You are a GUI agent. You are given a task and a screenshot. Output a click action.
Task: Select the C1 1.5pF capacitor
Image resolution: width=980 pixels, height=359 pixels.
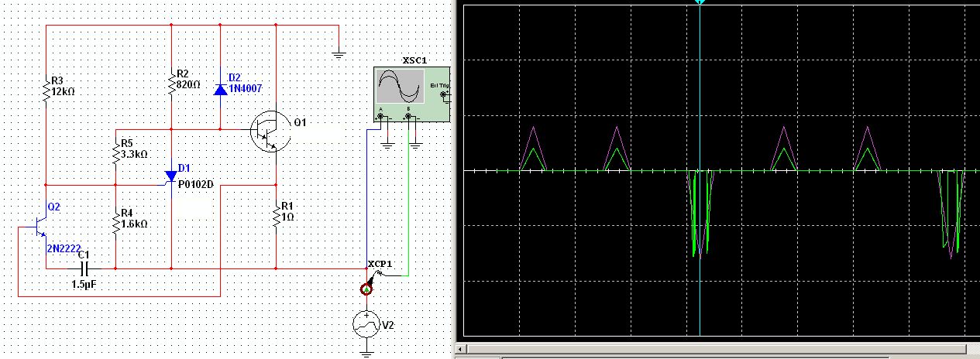coord(85,268)
